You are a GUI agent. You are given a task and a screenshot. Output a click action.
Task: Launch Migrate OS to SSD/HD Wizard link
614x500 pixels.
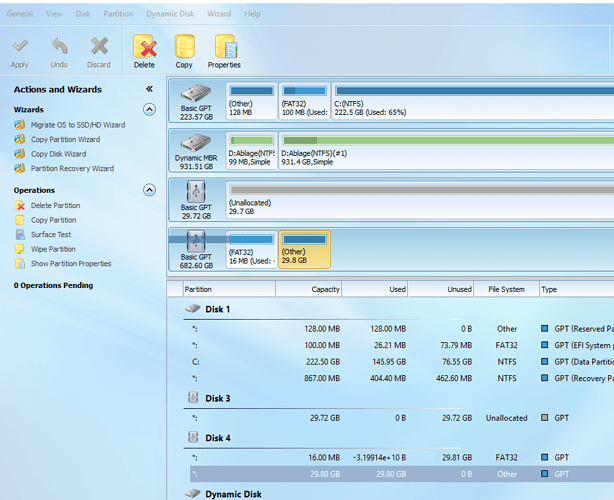click(x=78, y=125)
